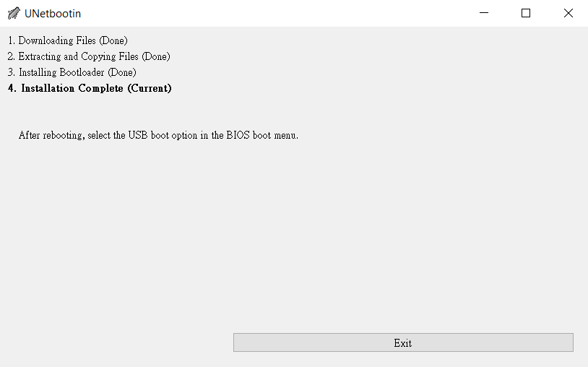This screenshot has height=367, width=588.
Task: Click (Done) beside Extracting and Copying Files
Action: coord(155,56)
